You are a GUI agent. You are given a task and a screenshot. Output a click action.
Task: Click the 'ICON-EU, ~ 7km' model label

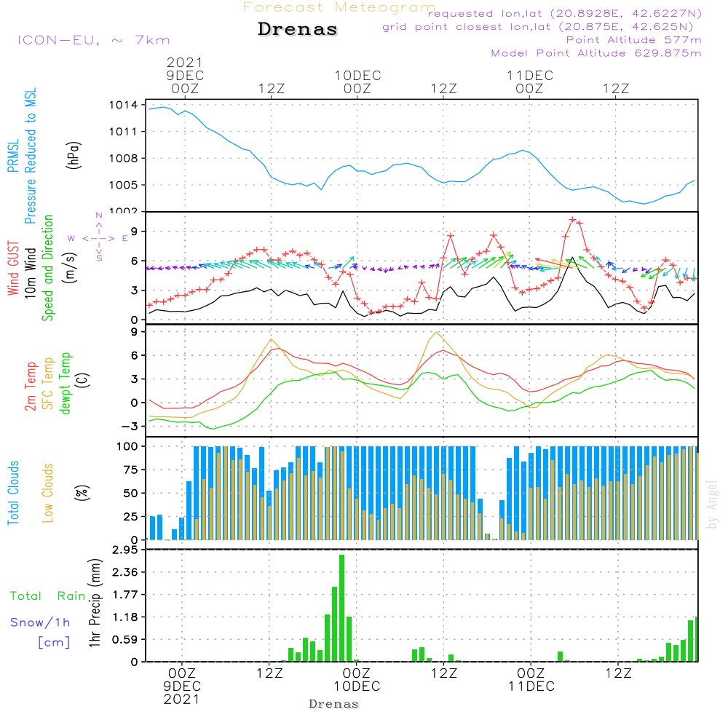94,40
